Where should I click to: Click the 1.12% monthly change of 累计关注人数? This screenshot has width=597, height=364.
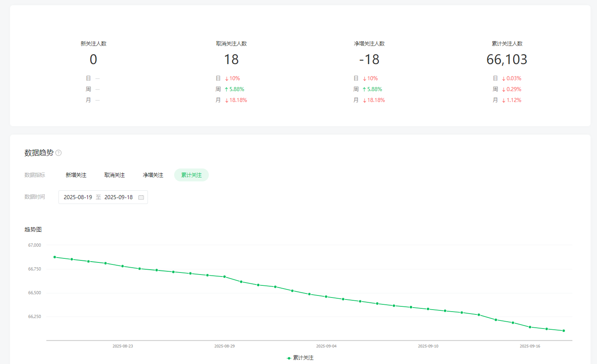512,100
